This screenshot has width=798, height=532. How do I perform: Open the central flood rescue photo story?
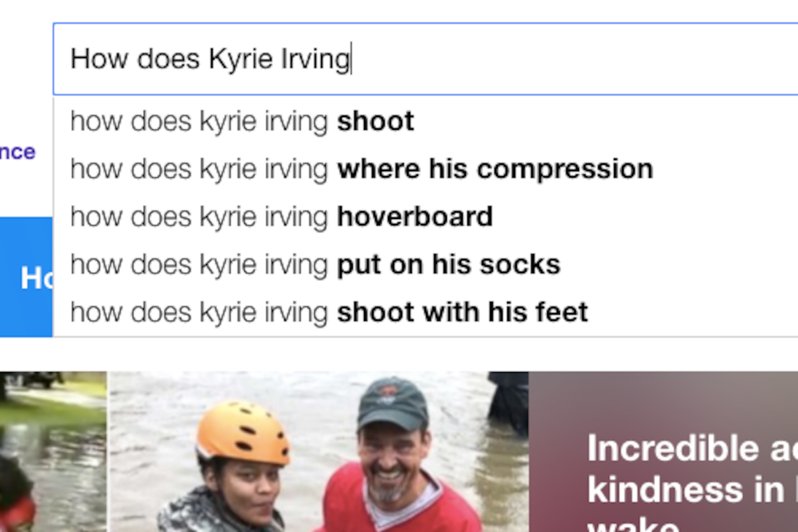click(x=319, y=452)
